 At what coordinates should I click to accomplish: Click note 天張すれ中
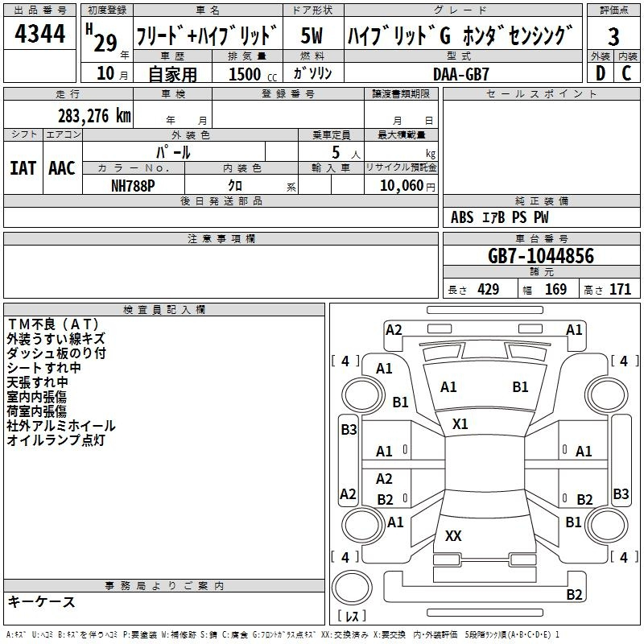pos(37,382)
